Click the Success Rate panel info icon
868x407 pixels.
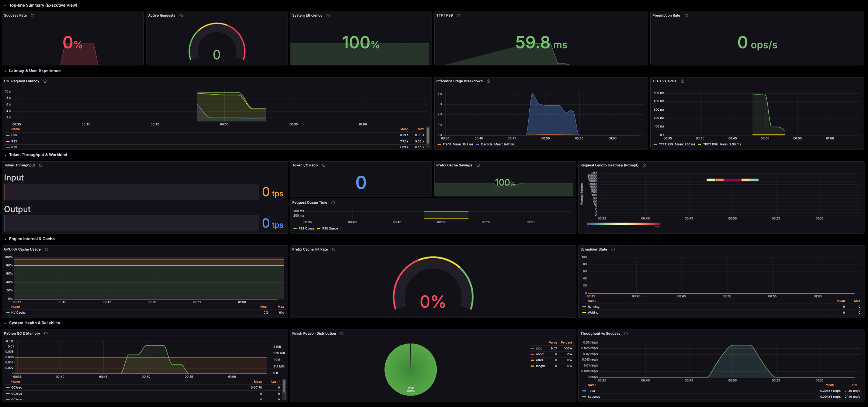32,15
